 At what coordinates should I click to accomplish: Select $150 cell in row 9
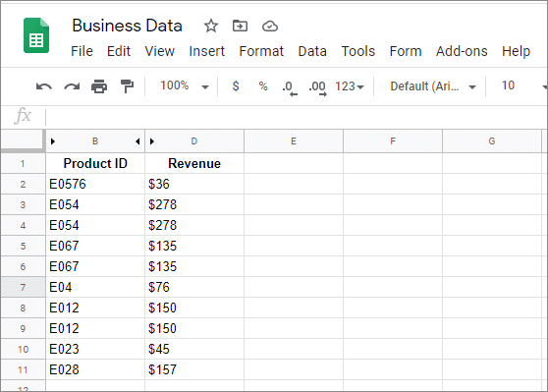point(194,328)
